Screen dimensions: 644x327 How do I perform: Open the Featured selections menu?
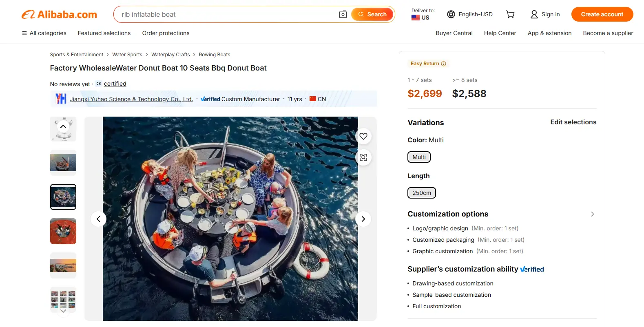(x=104, y=33)
